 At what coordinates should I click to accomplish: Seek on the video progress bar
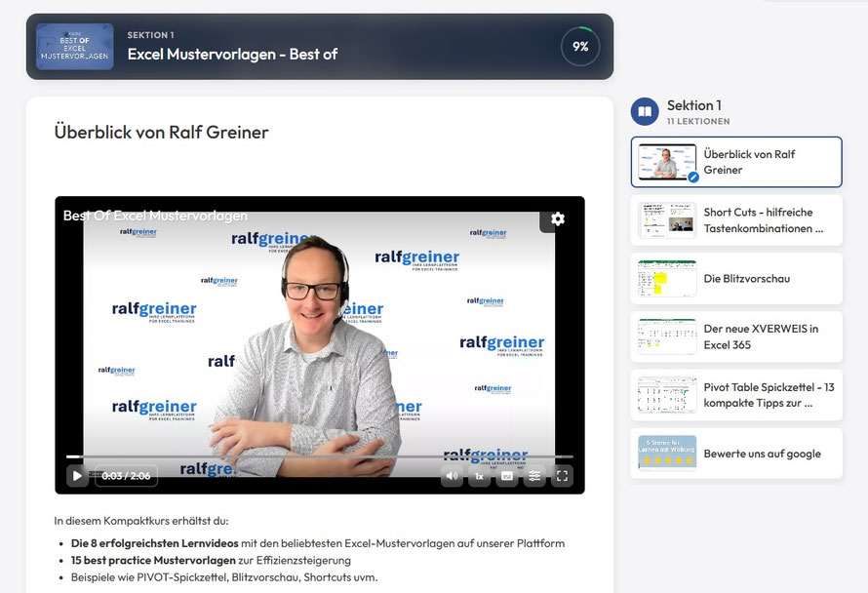click(320, 456)
